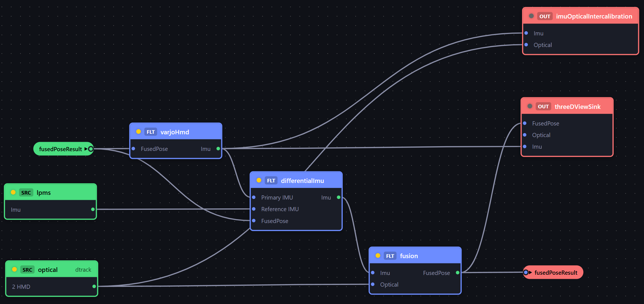Select the fusion Imu input port
Image resolution: width=644 pixels, height=304 pixels.
[373, 272]
